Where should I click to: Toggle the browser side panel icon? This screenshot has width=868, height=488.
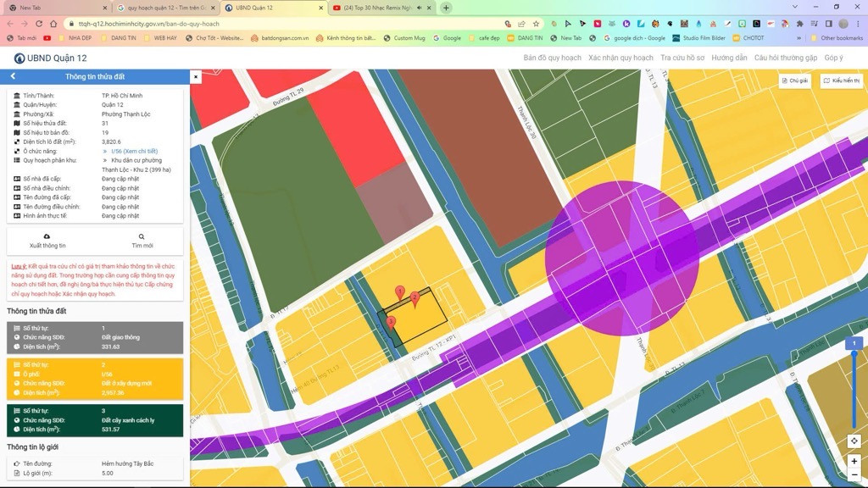[829, 24]
